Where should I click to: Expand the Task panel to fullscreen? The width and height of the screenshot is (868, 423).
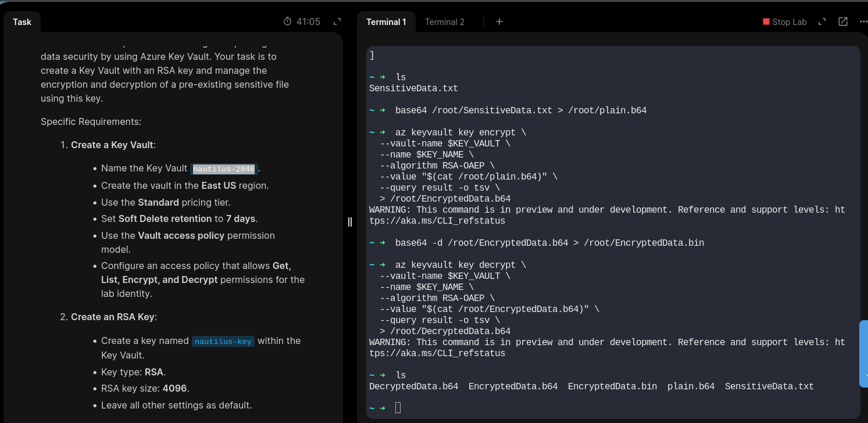pos(337,21)
